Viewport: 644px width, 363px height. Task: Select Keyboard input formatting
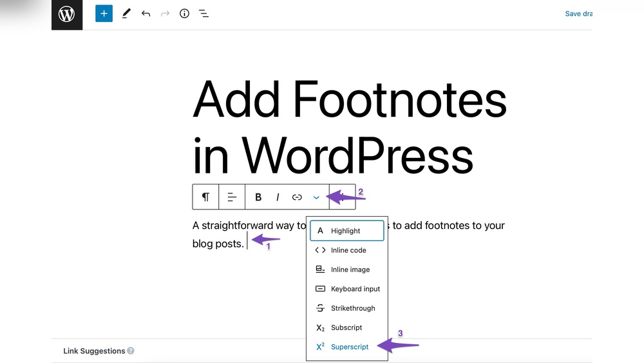point(347,289)
